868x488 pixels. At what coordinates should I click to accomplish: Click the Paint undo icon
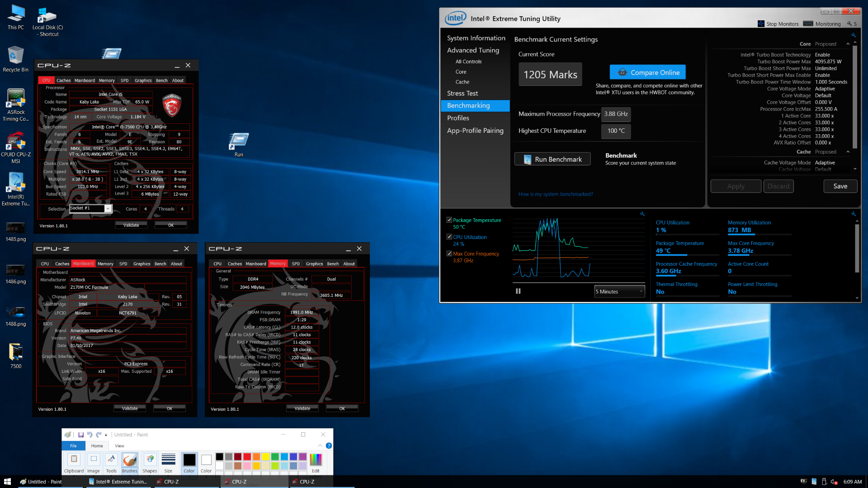pyautogui.click(x=90, y=435)
